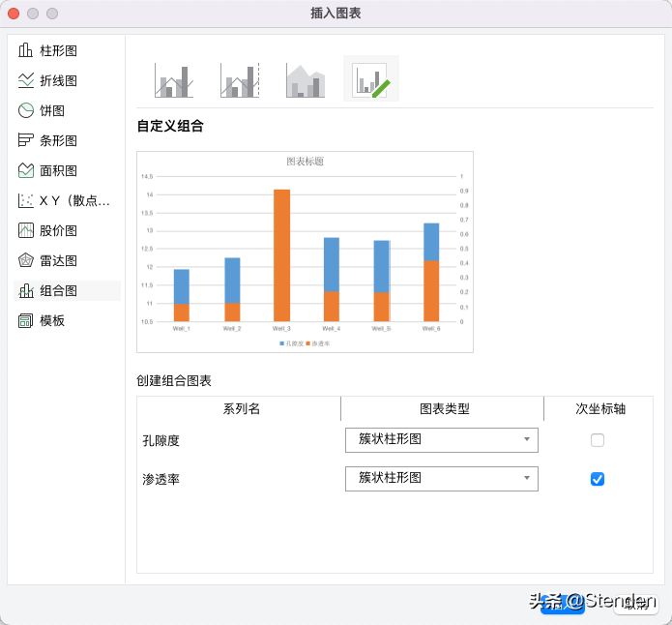Choose custom combination subtype icon
The image size is (672, 625).
(x=371, y=79)
